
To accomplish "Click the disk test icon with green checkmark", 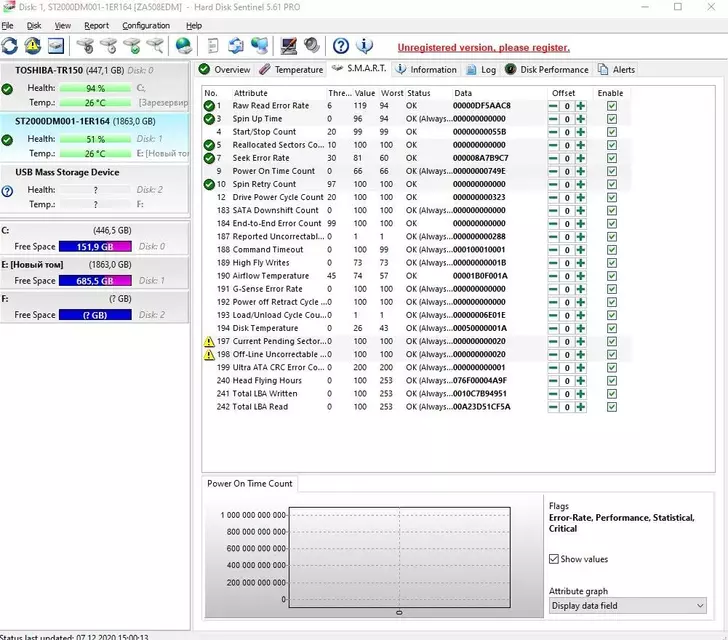I will pyautogui.click(x=132, y=46).
